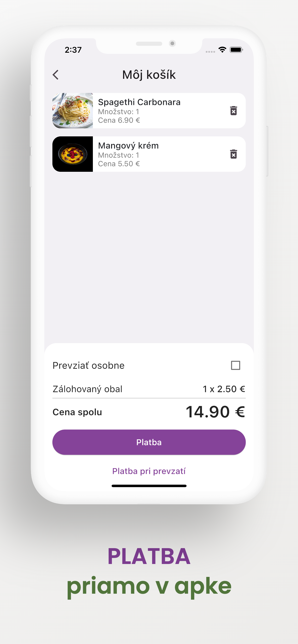
Task: Select the Mangový krém item title
Action: click(x=128, y=145)
